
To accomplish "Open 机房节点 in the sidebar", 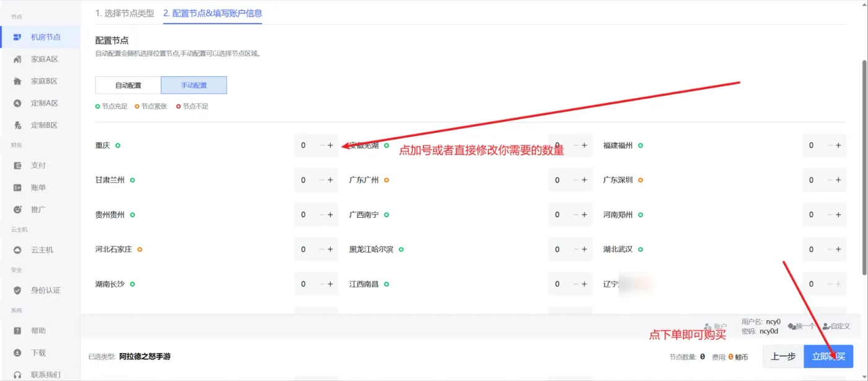I will pos(40,37).
